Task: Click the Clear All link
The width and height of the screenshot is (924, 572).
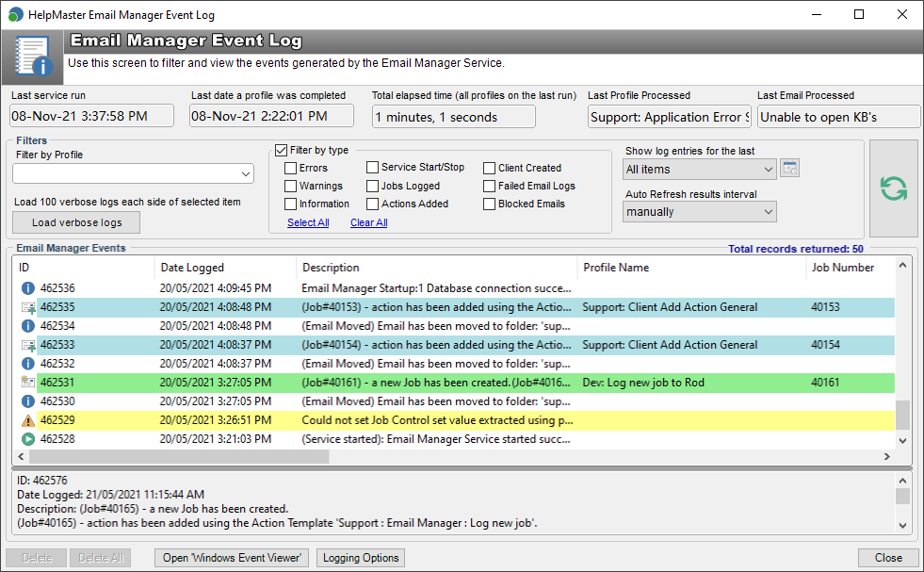Action: 369,222
